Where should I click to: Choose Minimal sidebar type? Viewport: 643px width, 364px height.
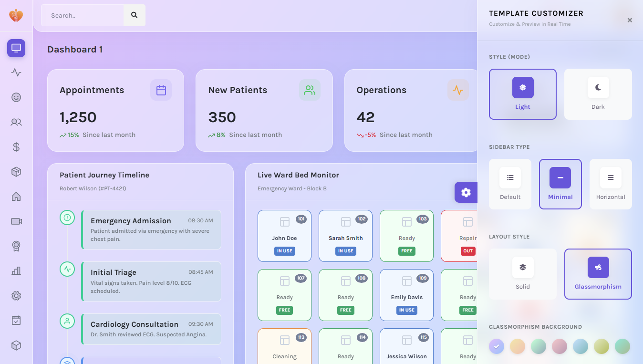(560, 184)
